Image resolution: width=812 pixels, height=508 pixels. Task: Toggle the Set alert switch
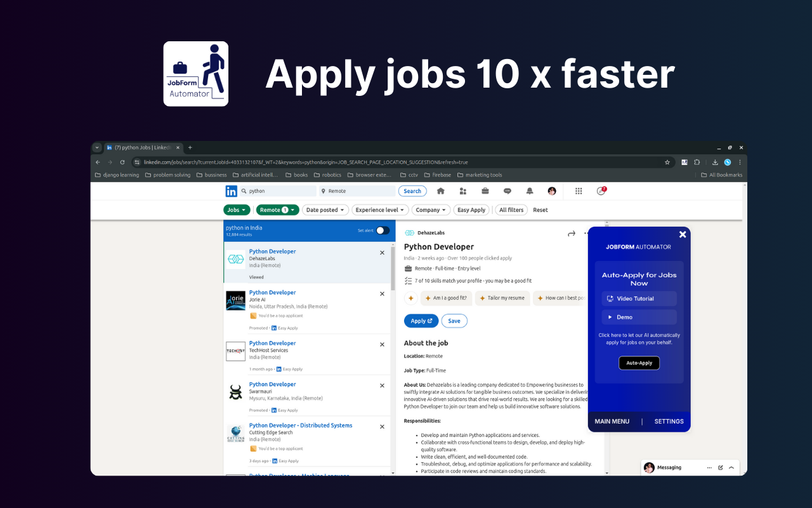pyautogui.click(x=383, y=231)
